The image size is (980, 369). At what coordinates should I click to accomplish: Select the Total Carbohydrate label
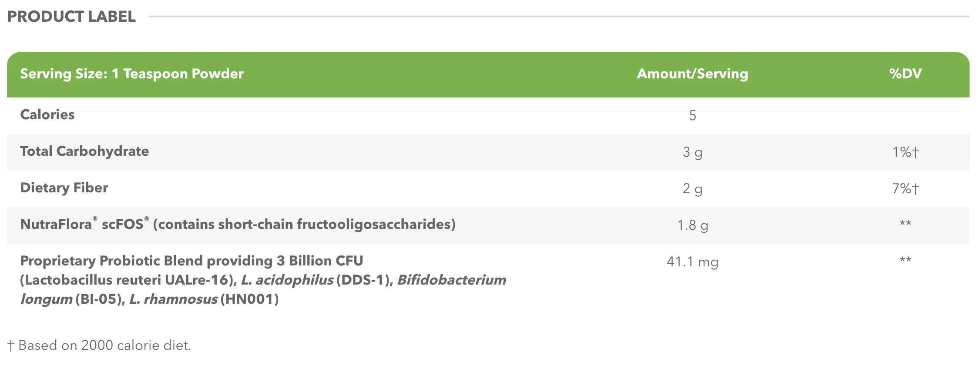click(84, 151)
